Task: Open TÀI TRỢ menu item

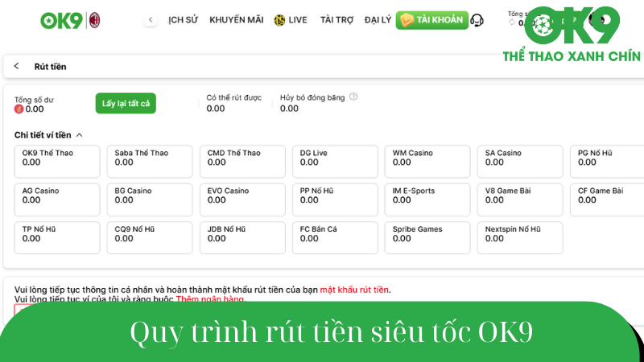Action: (336, 19)
